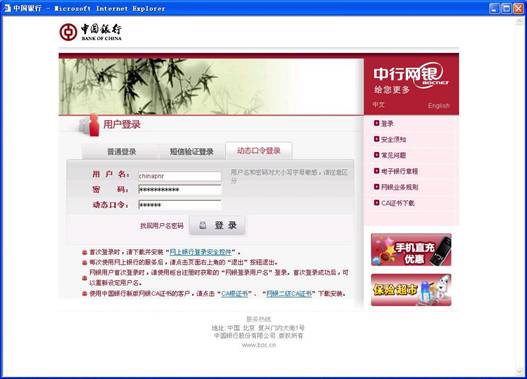527x379 pixels.
Task: Open the 网银二级CA证书 link
Action: click(289, 294)
